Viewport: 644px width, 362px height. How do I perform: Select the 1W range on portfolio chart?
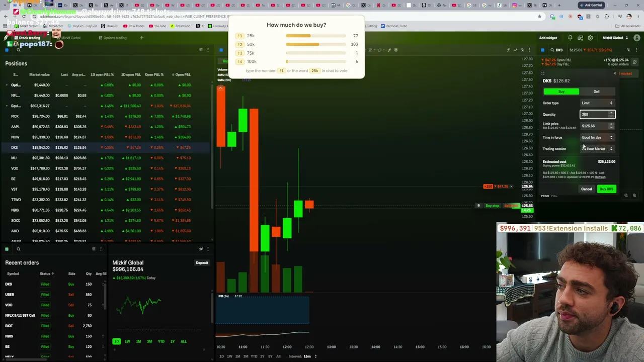click(127, 341)
